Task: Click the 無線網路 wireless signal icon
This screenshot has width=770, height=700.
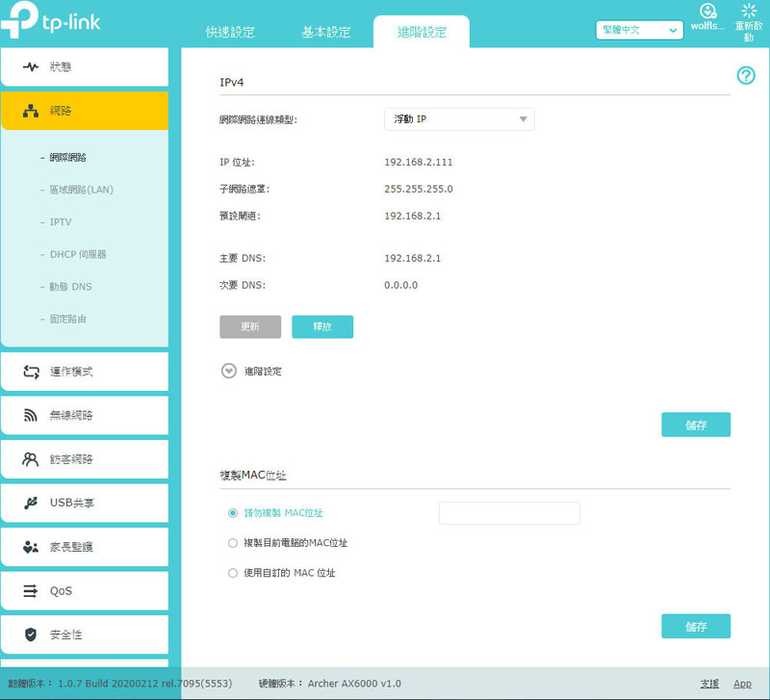Action: (31, 416)
